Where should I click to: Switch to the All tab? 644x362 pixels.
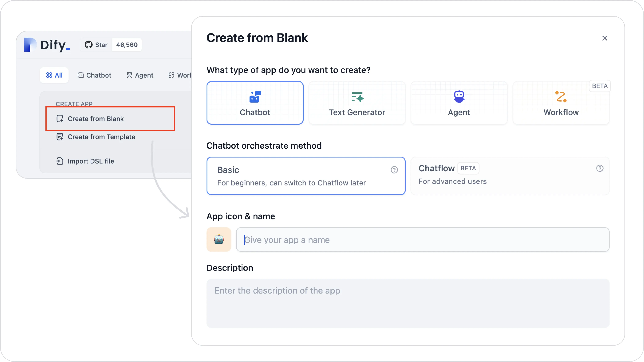click(54, 75)
